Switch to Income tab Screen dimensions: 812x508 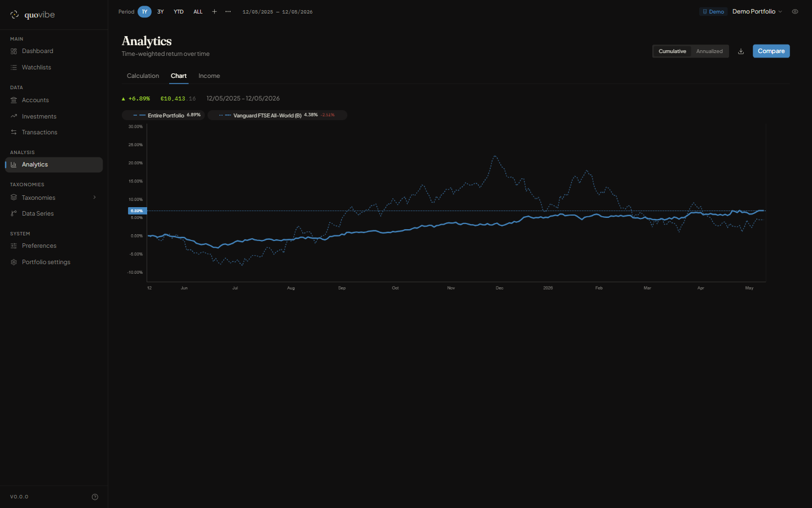tap(209, 76)
